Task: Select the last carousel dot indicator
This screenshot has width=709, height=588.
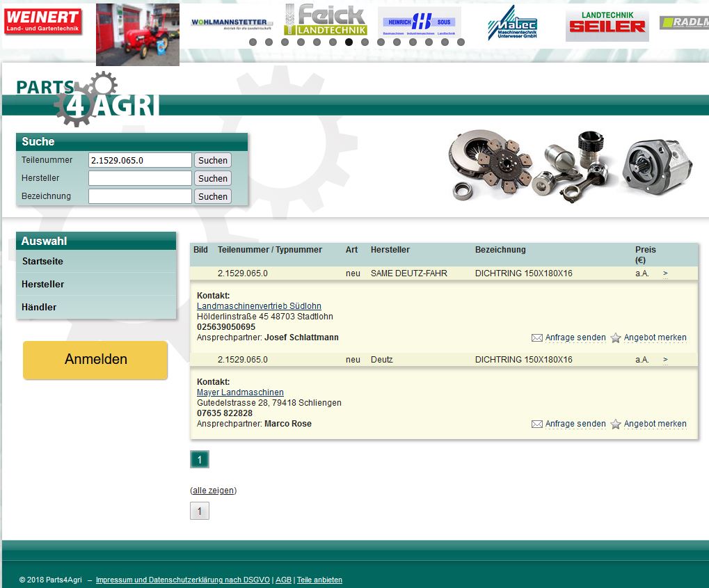Action: tap(461, 42)
